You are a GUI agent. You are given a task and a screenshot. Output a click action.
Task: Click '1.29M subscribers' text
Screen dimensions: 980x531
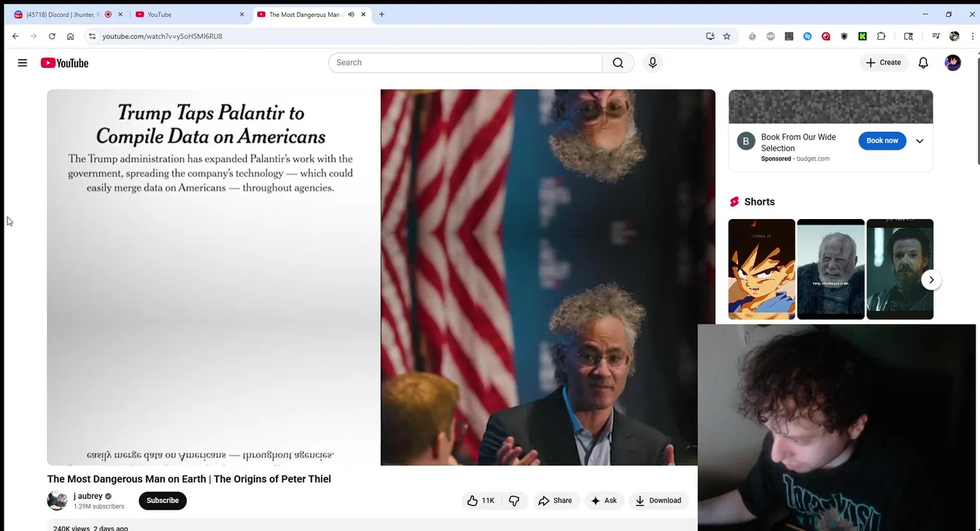tap(99, 507)
